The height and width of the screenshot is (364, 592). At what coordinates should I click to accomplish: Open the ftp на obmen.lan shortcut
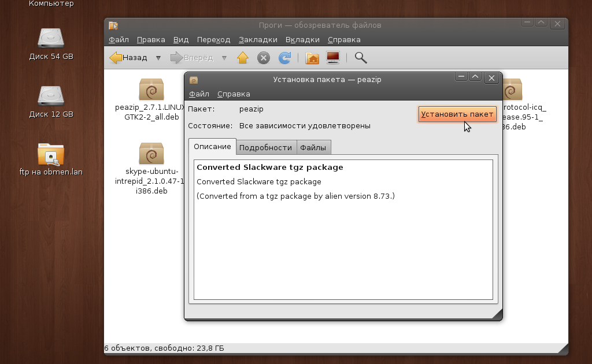[51, 156]
